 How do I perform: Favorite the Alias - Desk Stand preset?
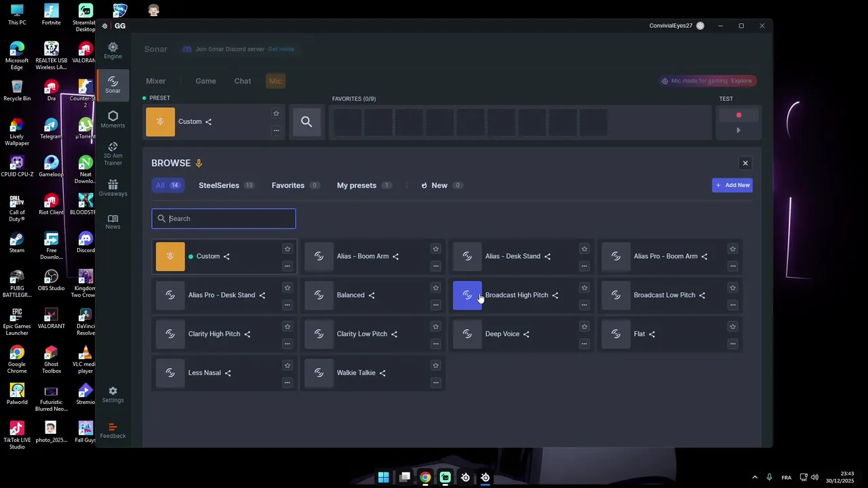point(584,249)
